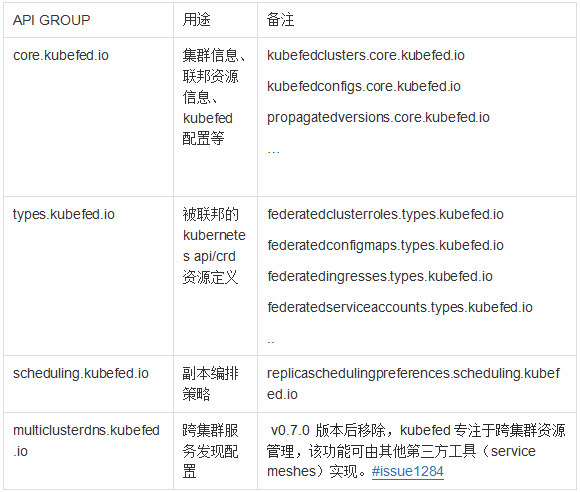Click the 备注 column header
580x492 pixels.
(x=280, y=20)
